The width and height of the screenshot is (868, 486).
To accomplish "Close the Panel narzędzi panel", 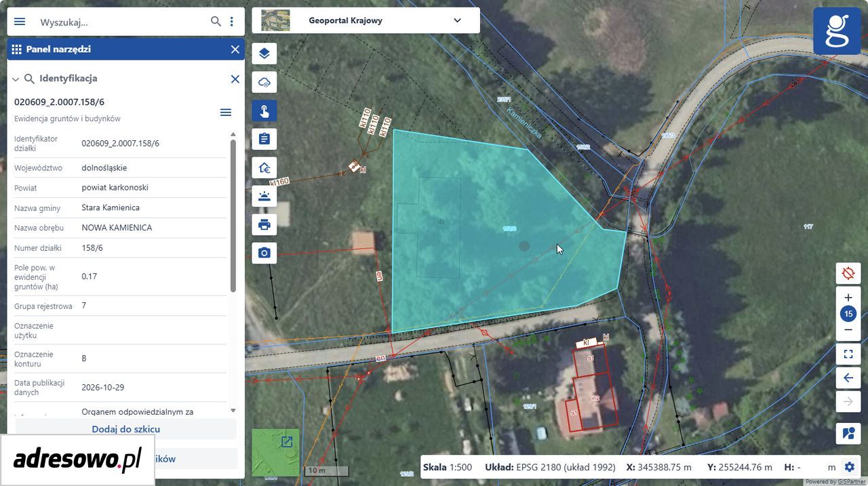I will (235, 49).
